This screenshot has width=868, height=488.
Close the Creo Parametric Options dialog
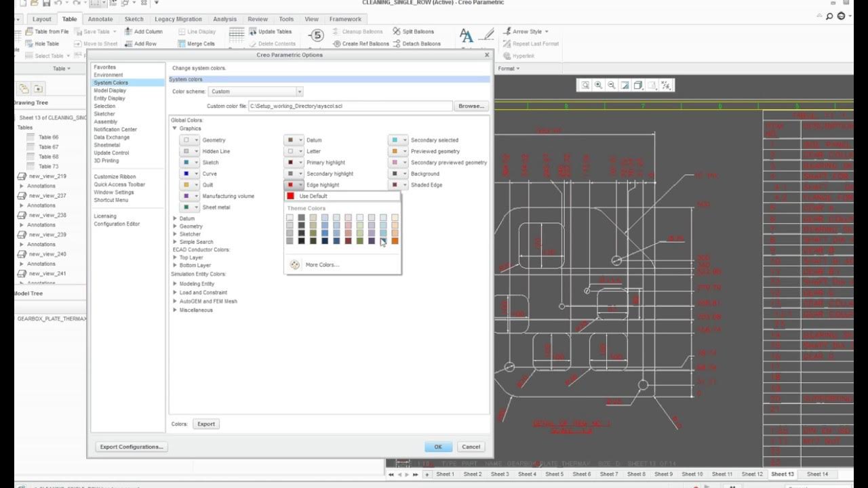(x=486, y=55)
